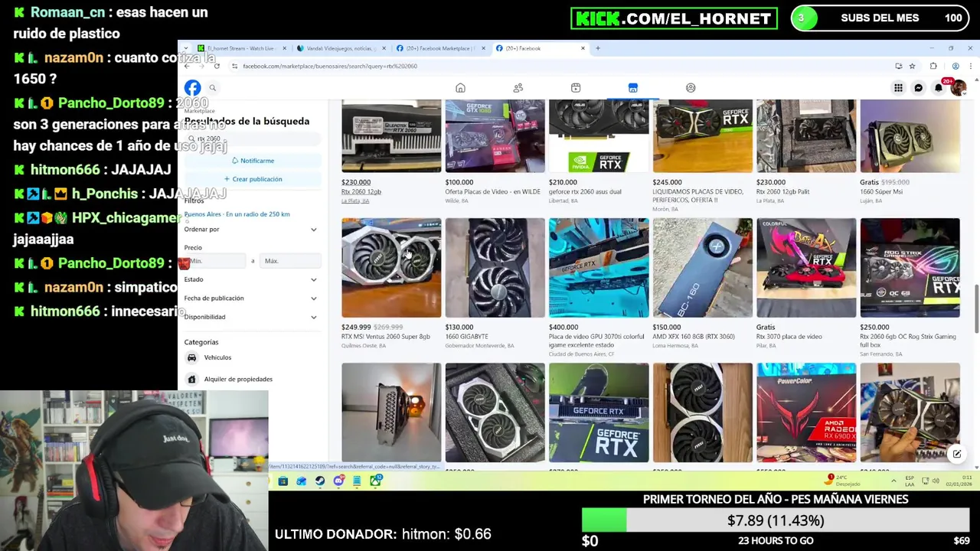Viewport: 980px width, 551px height.
Task: Open Steam from the taskbar
Action: pos(320,481)
